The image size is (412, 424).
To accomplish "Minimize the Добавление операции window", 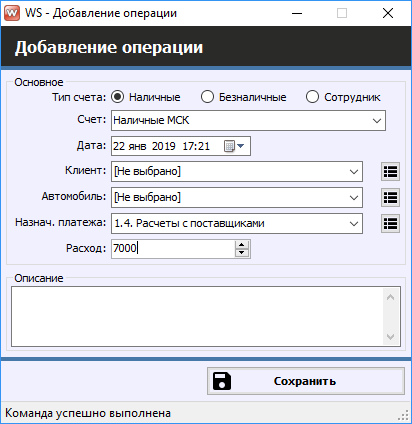I will [297, 13].
